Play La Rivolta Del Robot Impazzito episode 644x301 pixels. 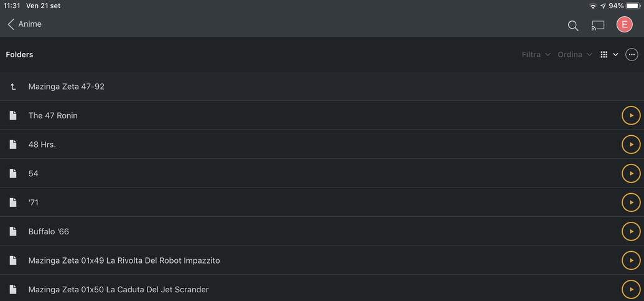click(x=631, y=260)
